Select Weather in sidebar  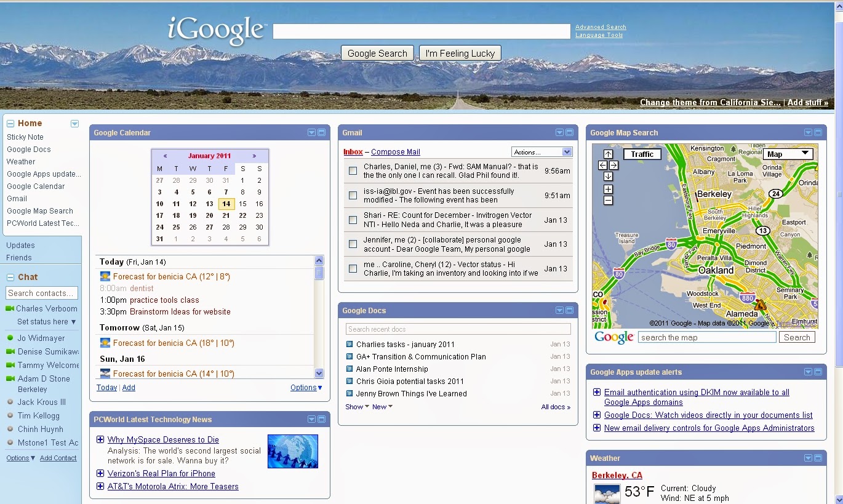pos(21,162)
